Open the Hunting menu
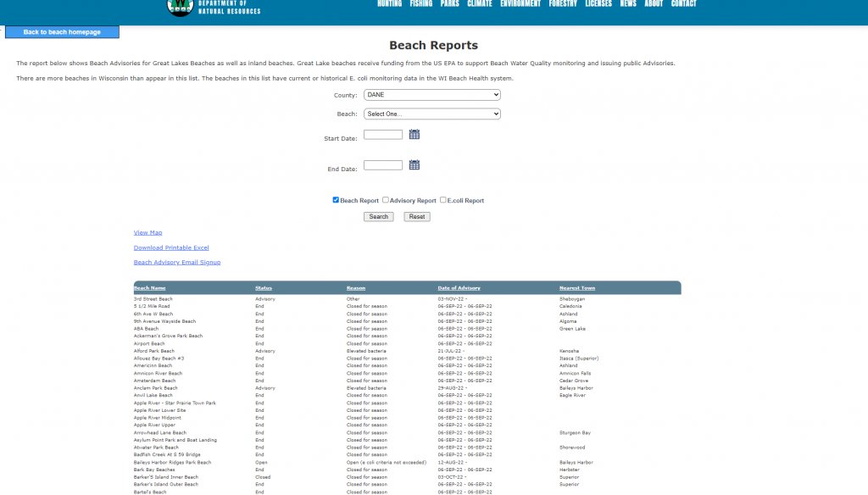The width and height of the screenshot is (868, 495). coord(389,4)
